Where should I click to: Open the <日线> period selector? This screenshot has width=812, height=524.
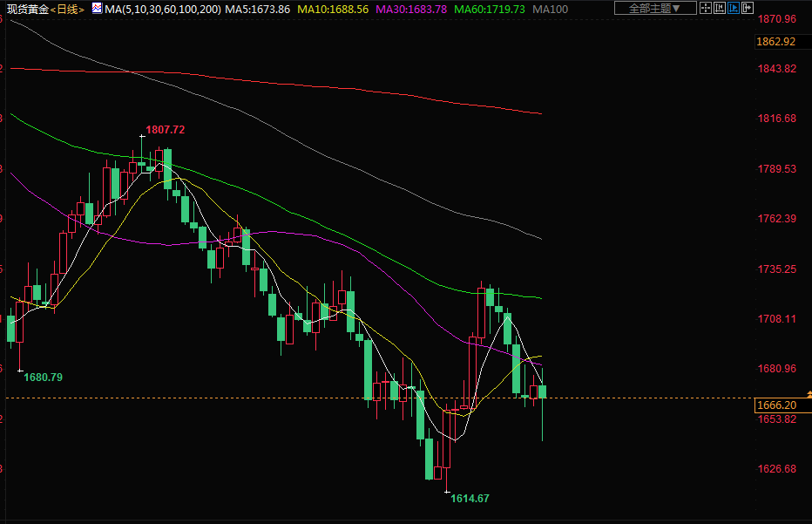[68, 10]
